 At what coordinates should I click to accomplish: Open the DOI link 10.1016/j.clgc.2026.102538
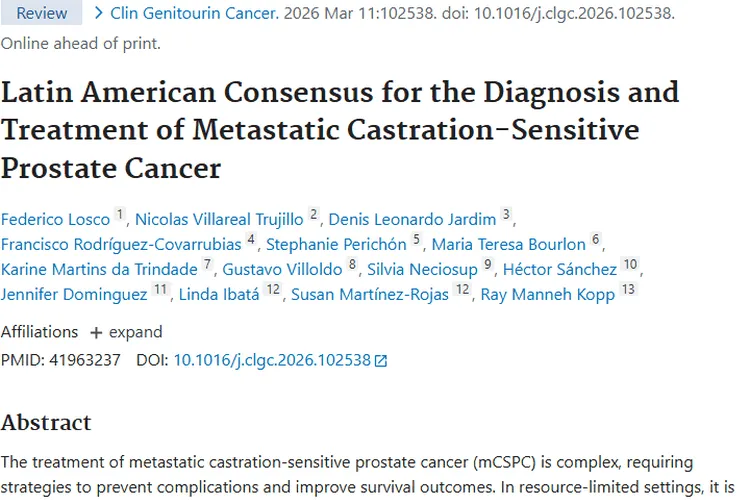click(x=272, y=360)
